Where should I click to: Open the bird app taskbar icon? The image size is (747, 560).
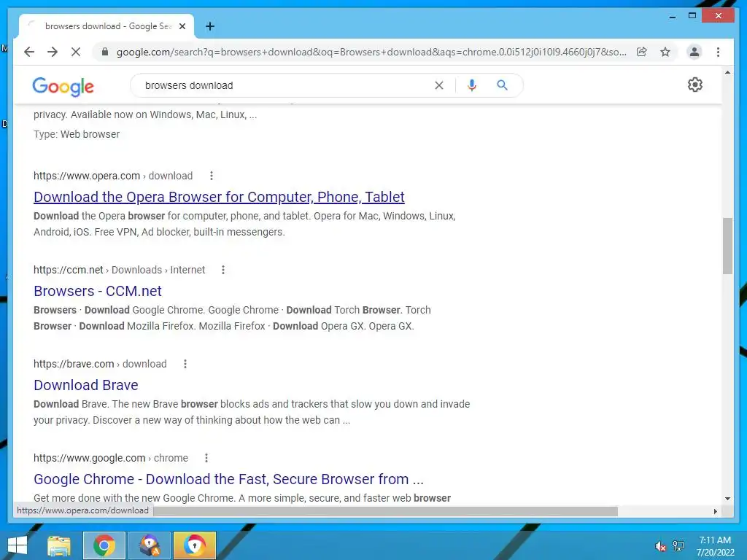click(150, 545)
